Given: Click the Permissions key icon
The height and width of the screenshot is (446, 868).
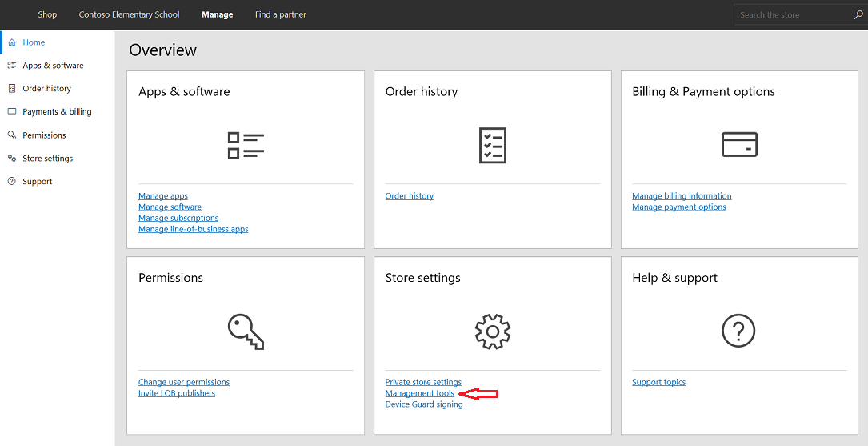Looking at the screenshot, I should (x=246, y=331).
